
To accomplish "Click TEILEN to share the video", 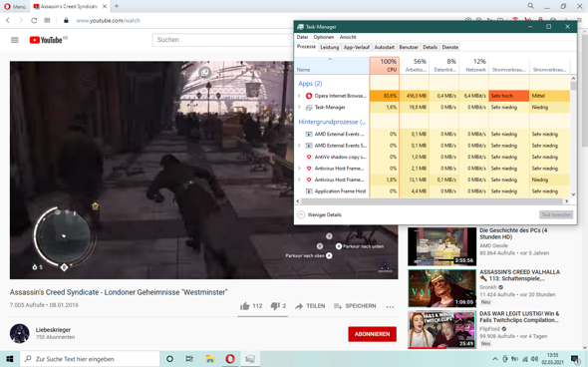I will point(310,306).
